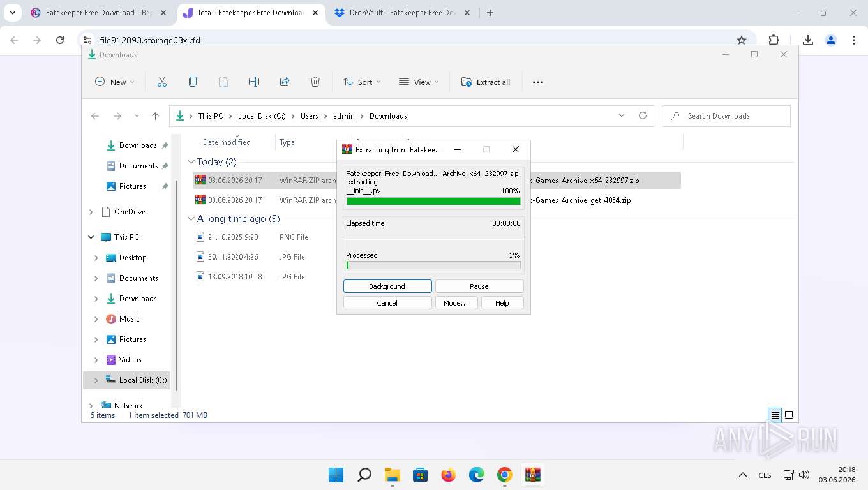868x490 pixels.
Task: Click Help in the WinRAR dialog
Action: point(502,303)
